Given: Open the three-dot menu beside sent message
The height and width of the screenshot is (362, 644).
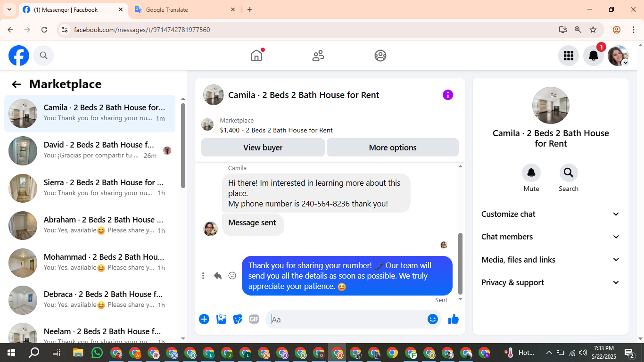Looking at the screenshot, I should 203,276.
